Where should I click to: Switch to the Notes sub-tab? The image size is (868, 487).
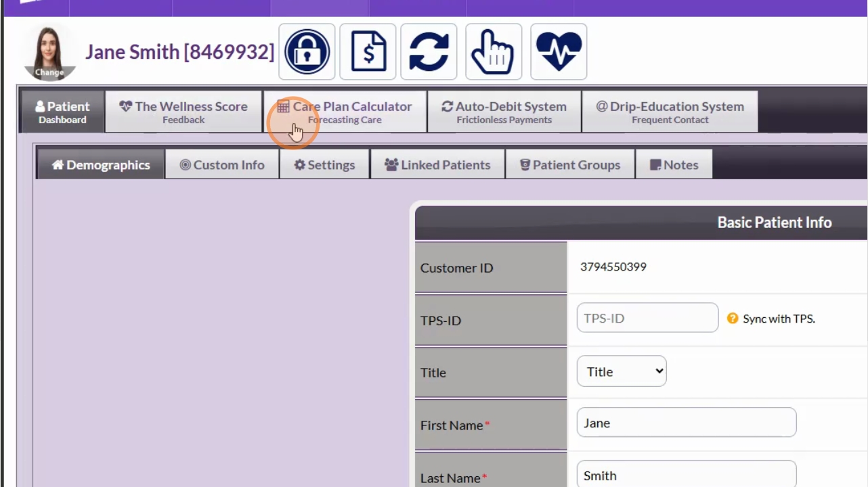click(x=674, y=164)
